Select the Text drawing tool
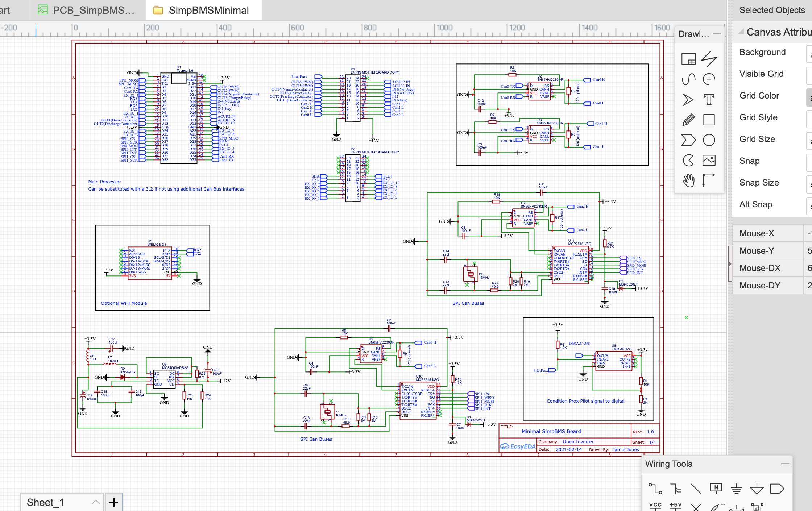 709,99
